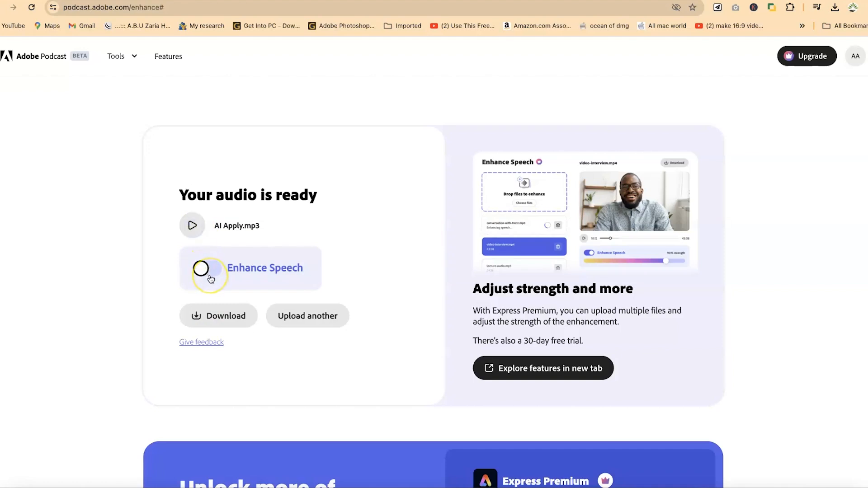The image size is (868, 488).
Task: Click the address bar URL field
Action: (x=362, y=7)
